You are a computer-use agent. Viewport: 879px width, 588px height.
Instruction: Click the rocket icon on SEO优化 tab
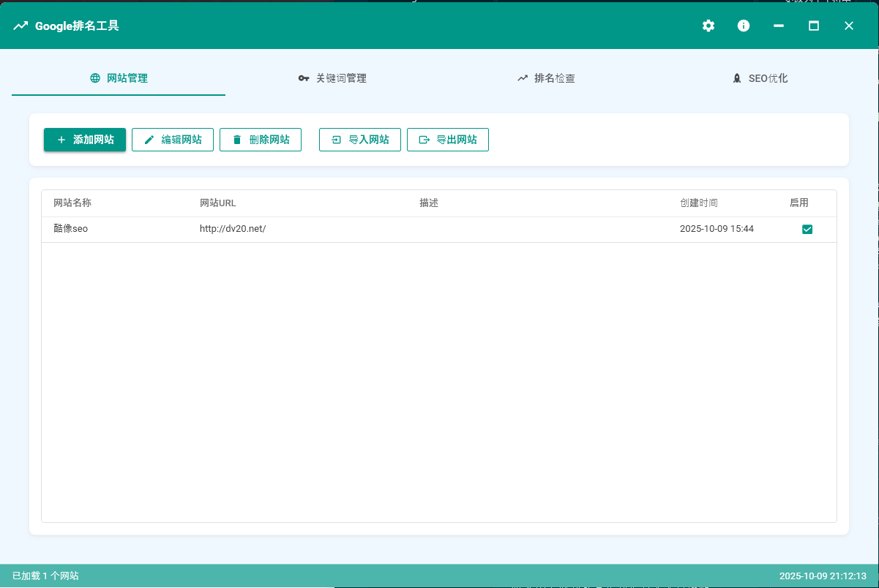(x=736, y=78)
